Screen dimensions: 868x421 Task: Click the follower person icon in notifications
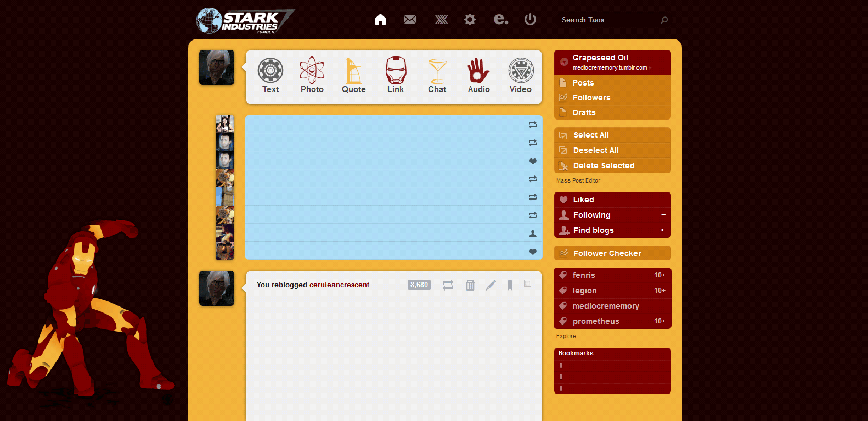533,234
